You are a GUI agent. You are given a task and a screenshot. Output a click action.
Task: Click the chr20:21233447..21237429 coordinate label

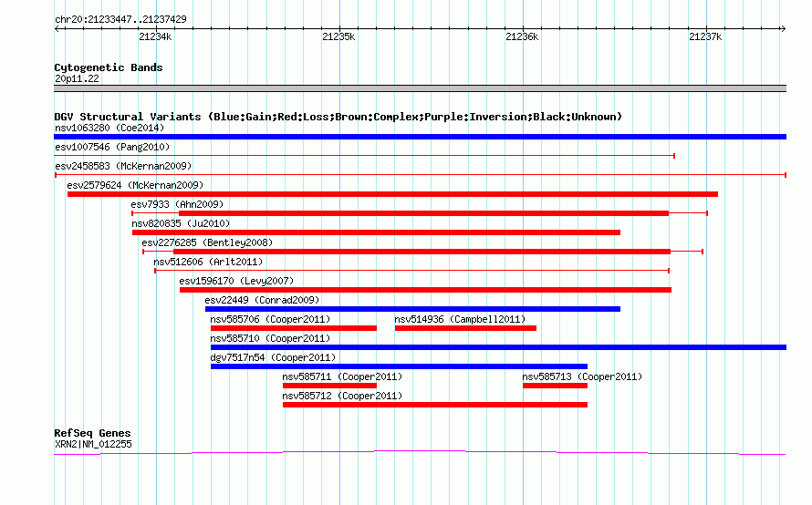pos(120,19)
